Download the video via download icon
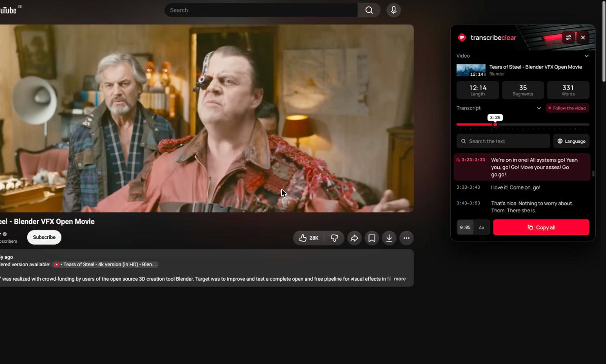 coord(389,238)
